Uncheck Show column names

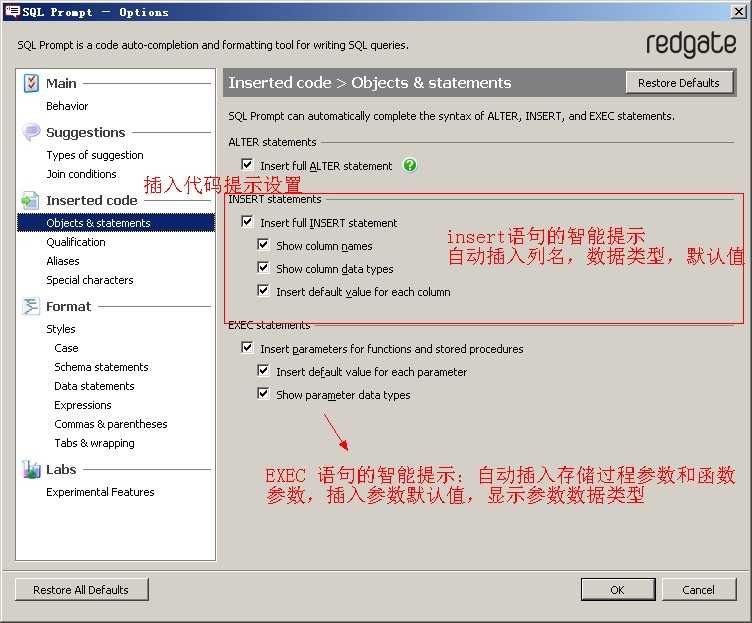(263, 245)
